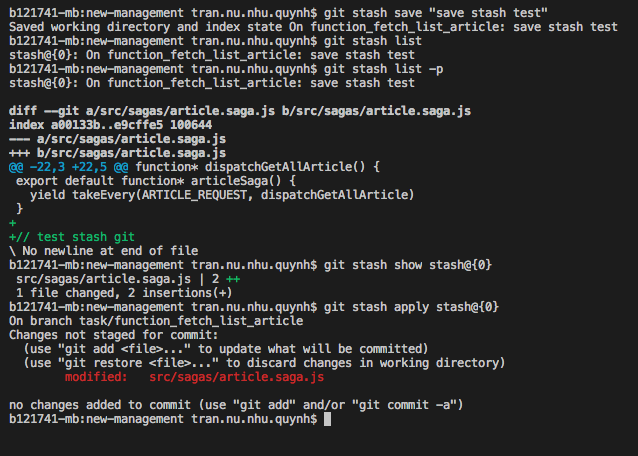The width and height of the screenshot is (638, 456).
Task: Click the '+++ b/src/sagas/article.saga.js' line
Action: 117,153
